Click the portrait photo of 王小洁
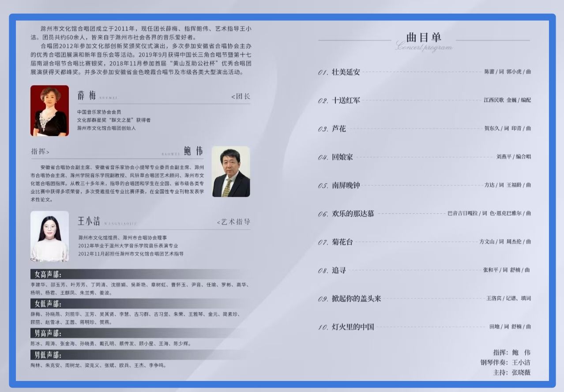This screenshot has height=392, width=564. (x=49, y=236)
